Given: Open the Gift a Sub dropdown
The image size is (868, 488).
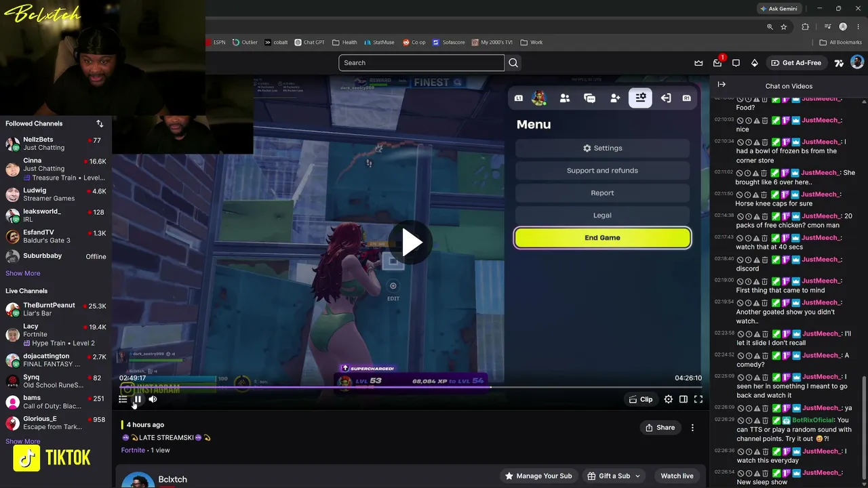Looking at the screenshot, I should point(614,476).
